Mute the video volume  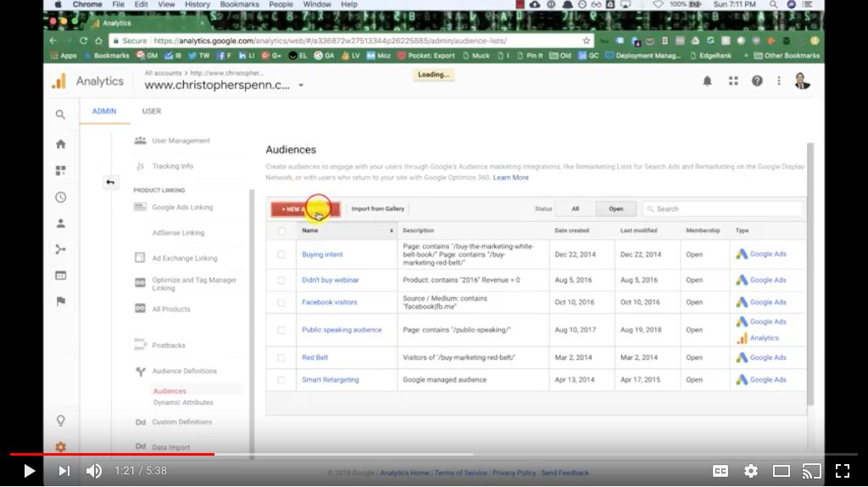pos(94,471)
